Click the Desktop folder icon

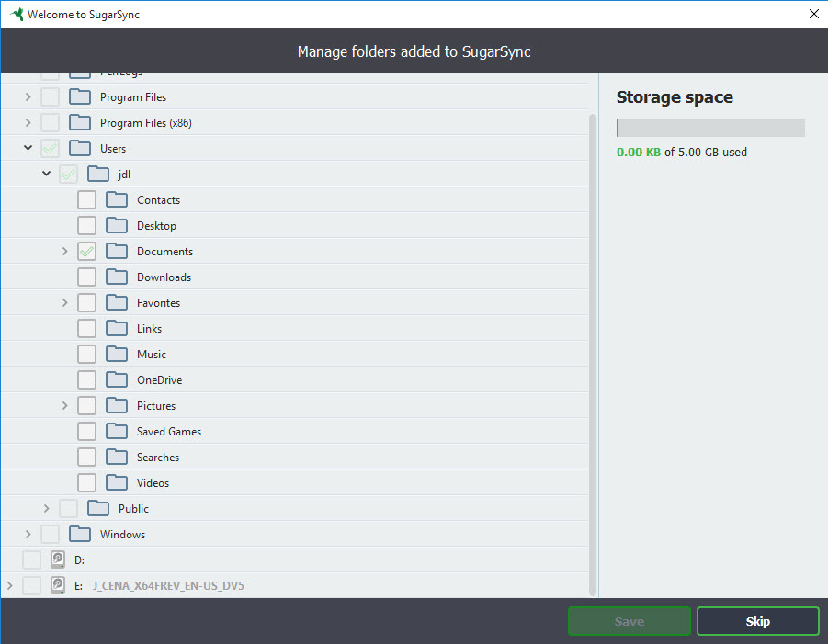117,226
